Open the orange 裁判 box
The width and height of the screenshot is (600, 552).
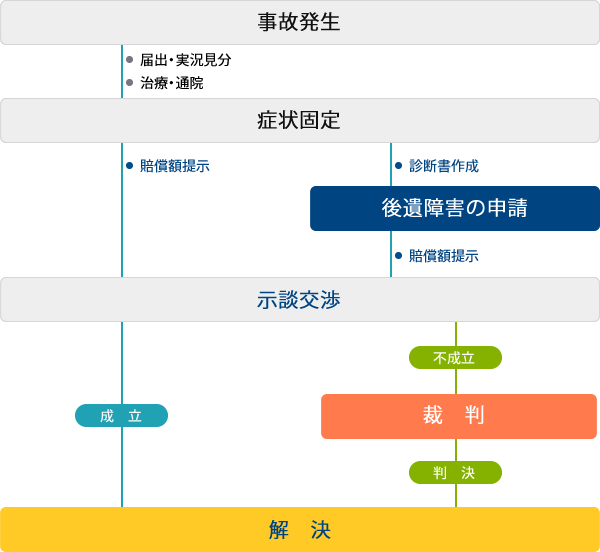click(458, 416)
